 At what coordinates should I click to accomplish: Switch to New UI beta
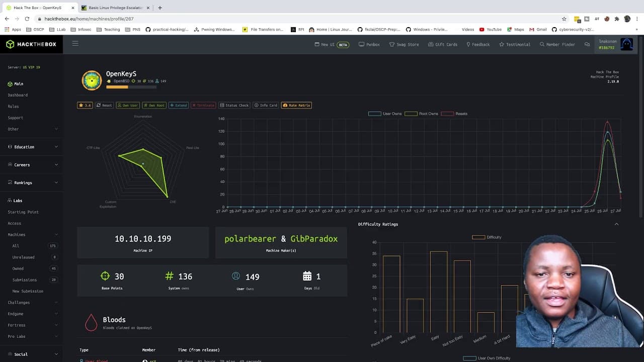pos(332,44)
